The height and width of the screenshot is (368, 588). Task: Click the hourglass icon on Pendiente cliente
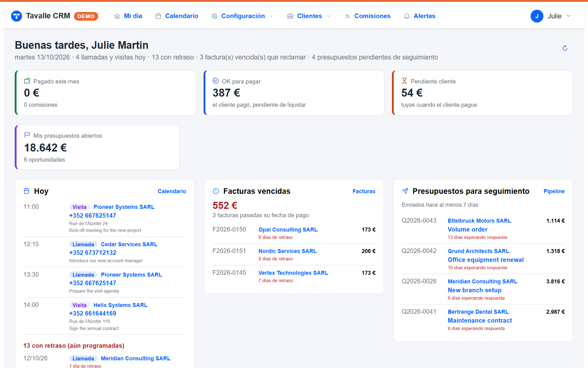tap(404, 81)
